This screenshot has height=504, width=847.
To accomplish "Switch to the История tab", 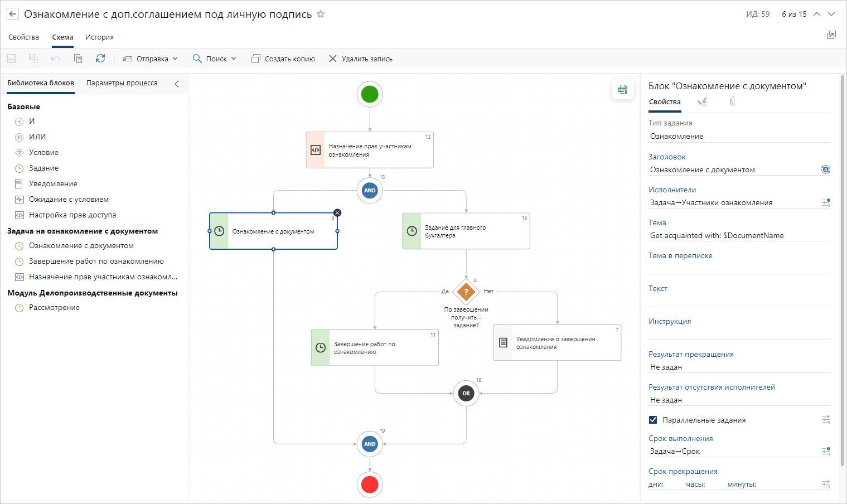I will [x=99, y=37].
